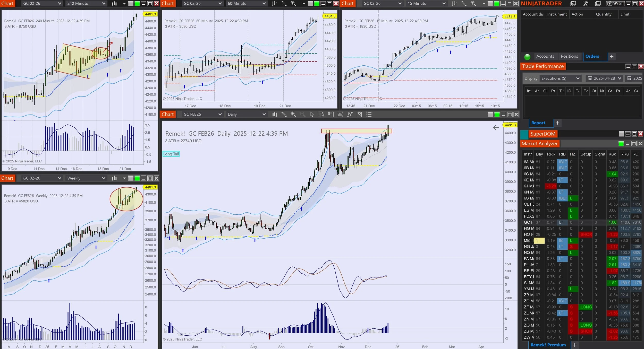
Task: Toggle green link square on Market Analyzer
Action: tap(621, 144)
